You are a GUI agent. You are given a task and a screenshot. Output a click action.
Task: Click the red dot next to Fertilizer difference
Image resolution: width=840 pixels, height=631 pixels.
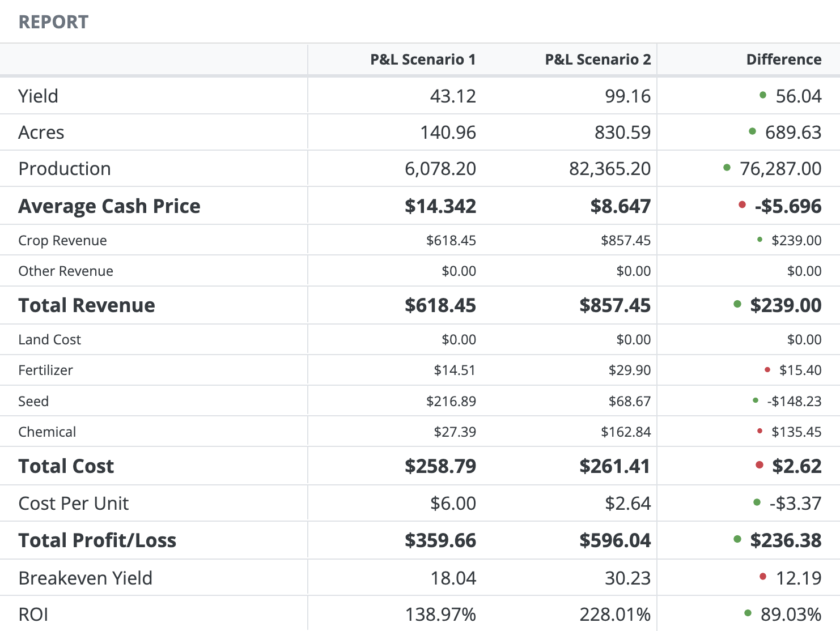[x=767, y=369]
